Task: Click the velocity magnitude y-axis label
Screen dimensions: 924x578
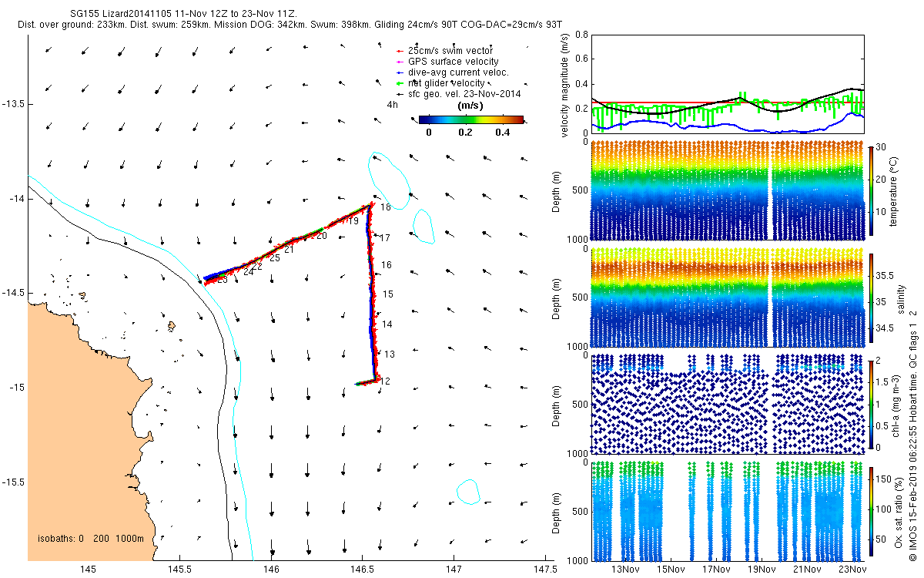Action: 566,86
